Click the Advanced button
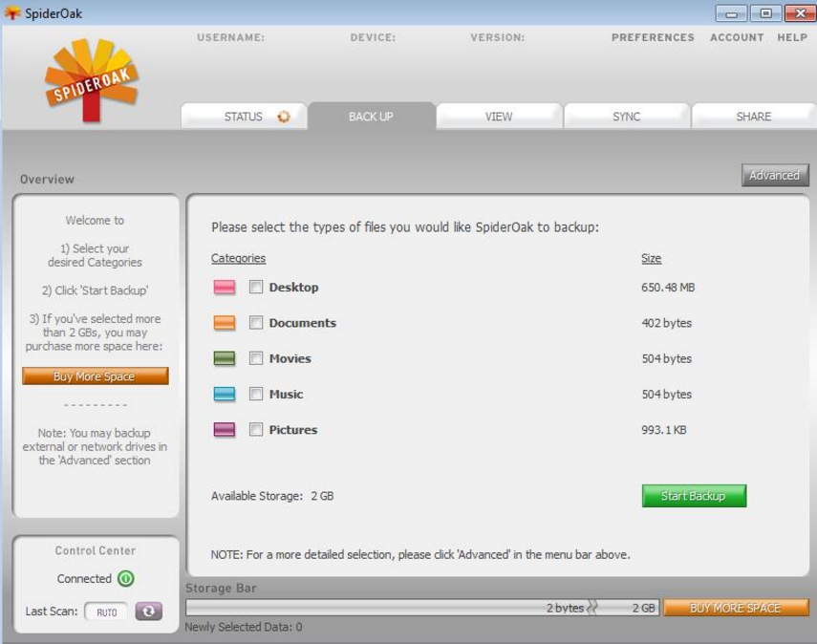Image resolution: width=817 pixels, height=644 pixels. click(x=775, y=176)
